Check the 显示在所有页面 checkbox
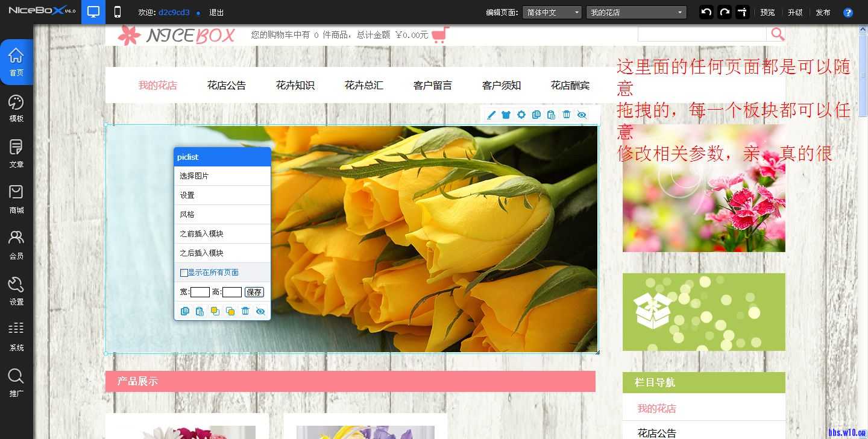This screenshot has width=868, height=439. (x=184, y=273)
